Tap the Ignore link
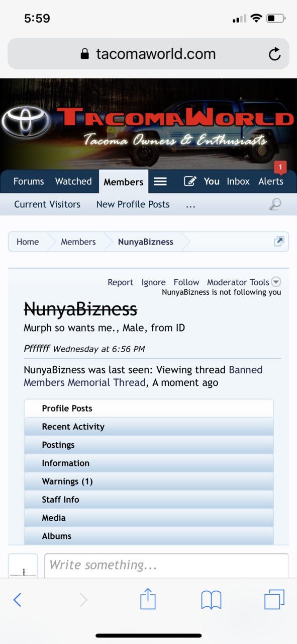Screen dimensions: 297x644 (154, 282)
